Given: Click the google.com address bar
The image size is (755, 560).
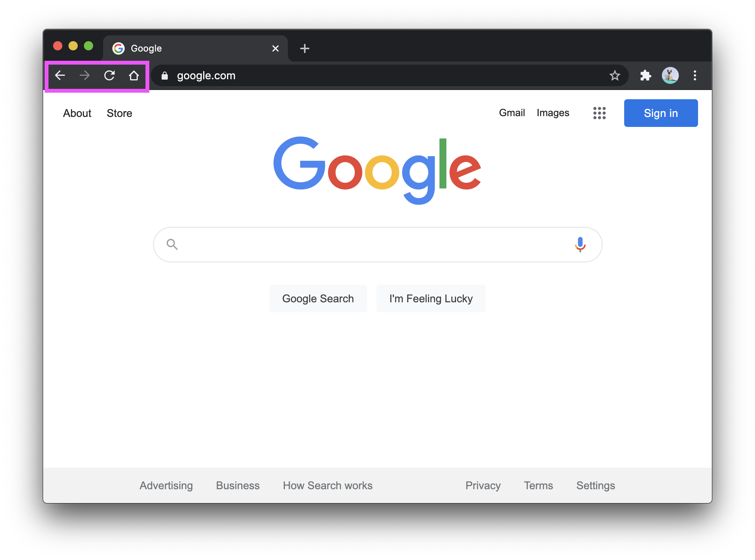Looking at the screenshot, I should [389, 75].
